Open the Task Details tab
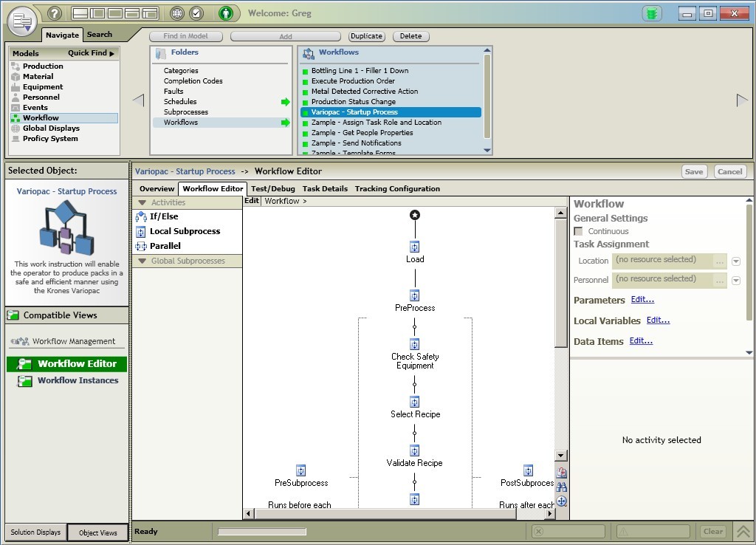The image size is (756, 545). click(x=325, y=189)
